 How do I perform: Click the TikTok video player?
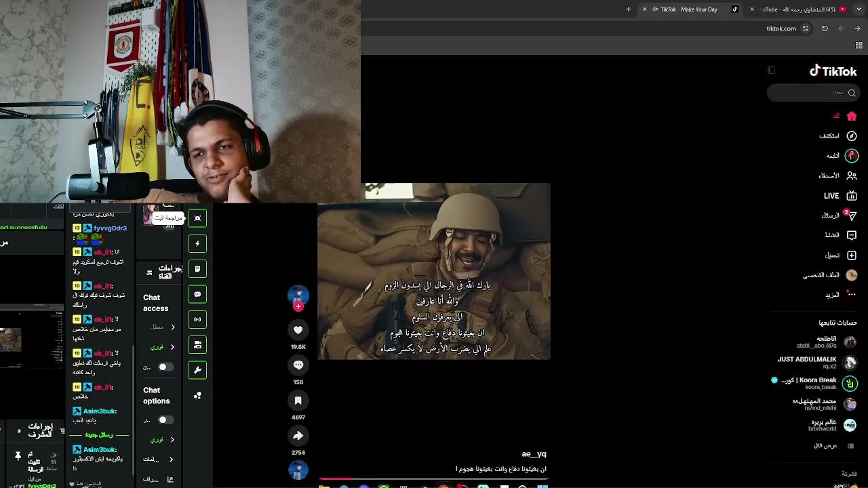coord(434,271)
